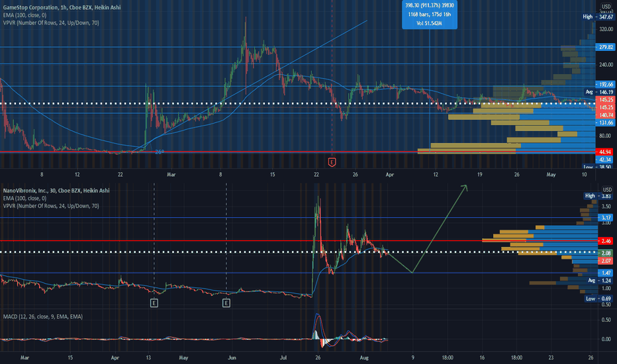The image size is (617, 364).
Task: Click 16 on the NanoVibronix time axis
Action: [482, 357]
